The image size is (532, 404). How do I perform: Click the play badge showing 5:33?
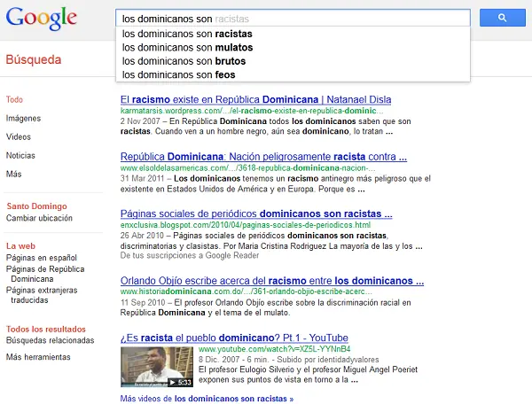click(x=180, y=383)
